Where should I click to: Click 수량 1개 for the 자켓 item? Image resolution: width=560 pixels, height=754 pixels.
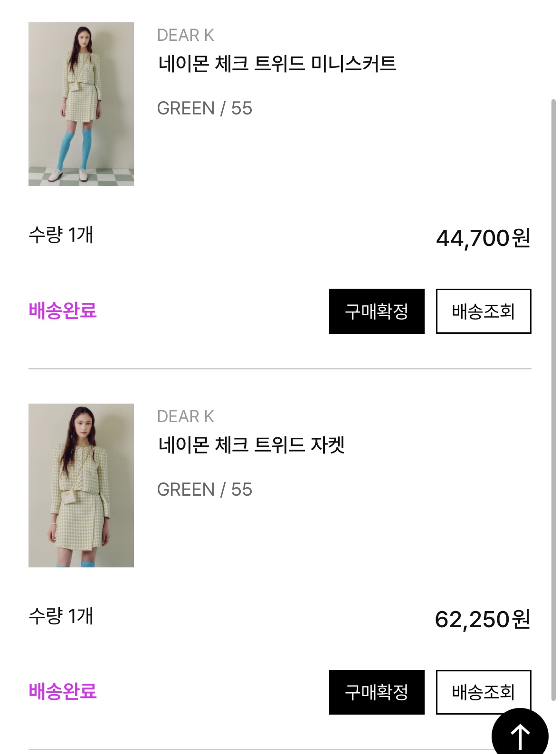[x=61, y=616]
